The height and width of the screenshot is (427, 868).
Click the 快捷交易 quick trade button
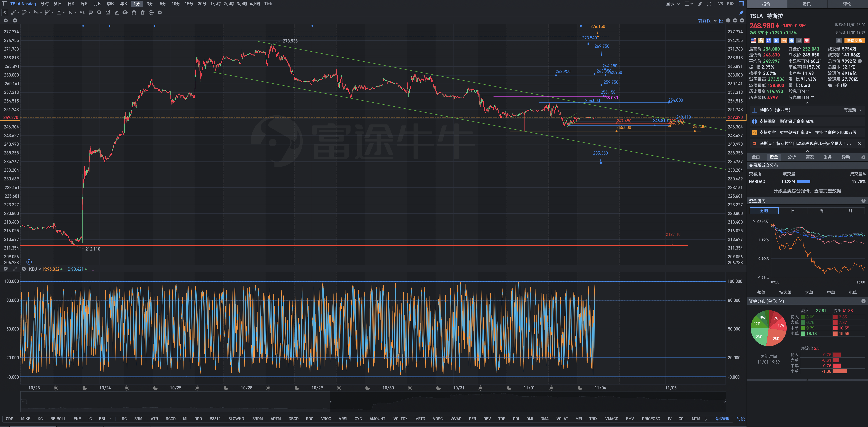coord(855,40)
